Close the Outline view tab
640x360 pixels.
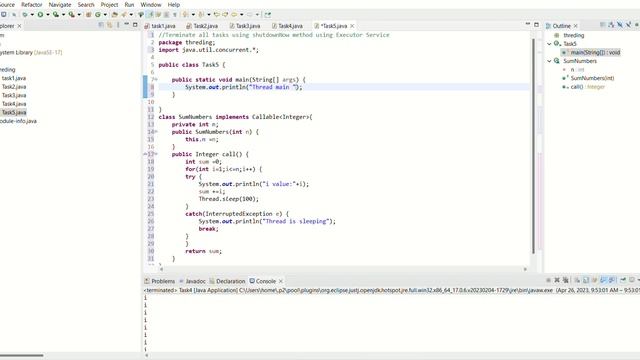pyautogui.click(x=576, y=26)
